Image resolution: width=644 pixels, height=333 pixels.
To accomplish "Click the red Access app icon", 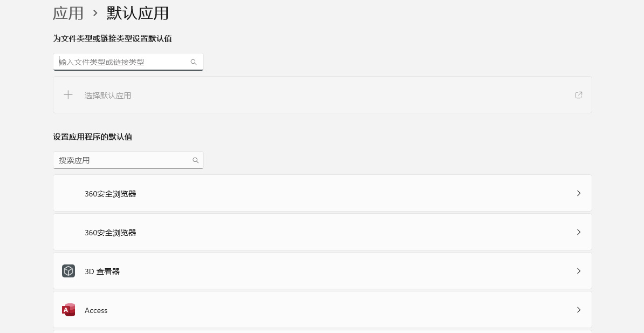I will click(68, 310).
